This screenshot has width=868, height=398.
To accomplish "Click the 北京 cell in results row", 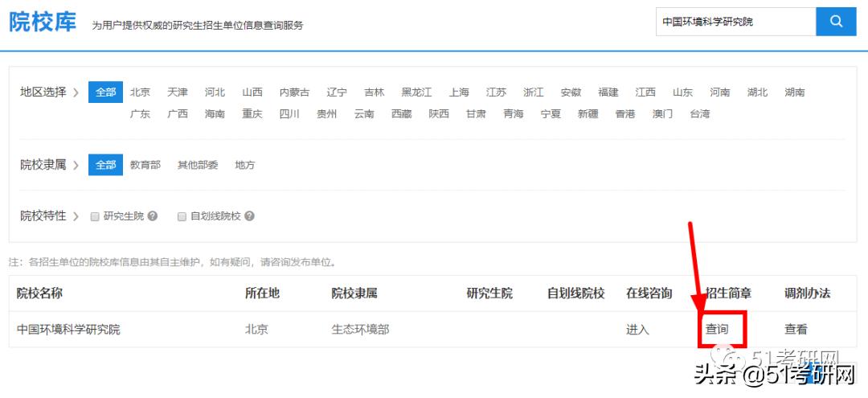I will click(257, 330).
